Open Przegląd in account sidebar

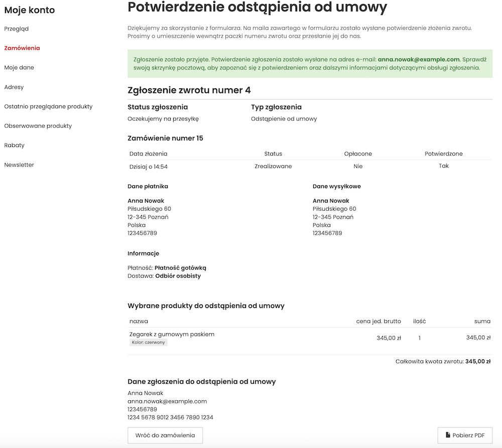click(x=17, y=29)
